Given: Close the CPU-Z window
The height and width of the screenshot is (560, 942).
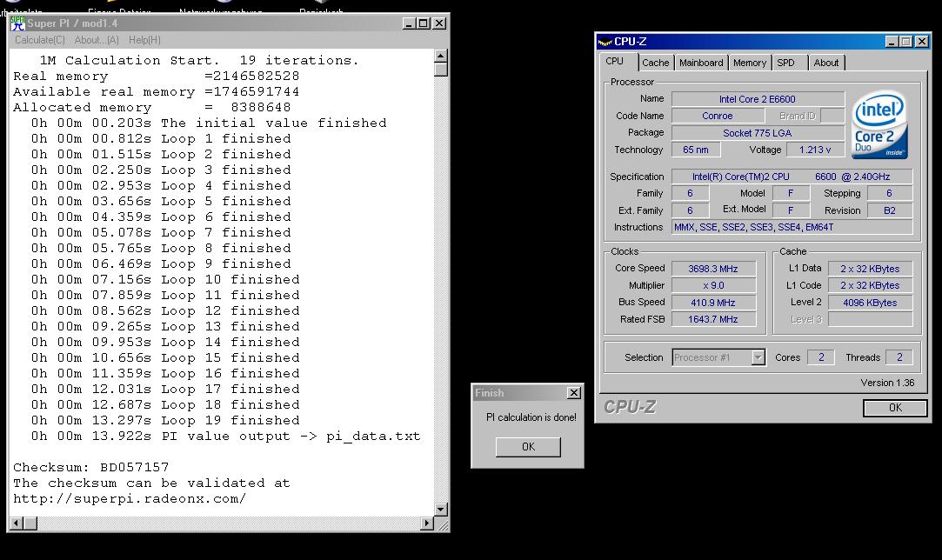Looking at the screenshot, I should (x=921, y=42).
